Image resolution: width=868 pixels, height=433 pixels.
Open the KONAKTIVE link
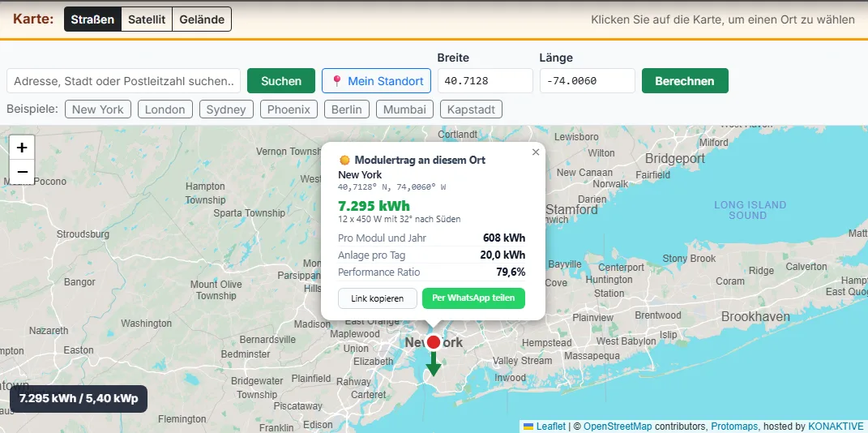tap(836, 427)
